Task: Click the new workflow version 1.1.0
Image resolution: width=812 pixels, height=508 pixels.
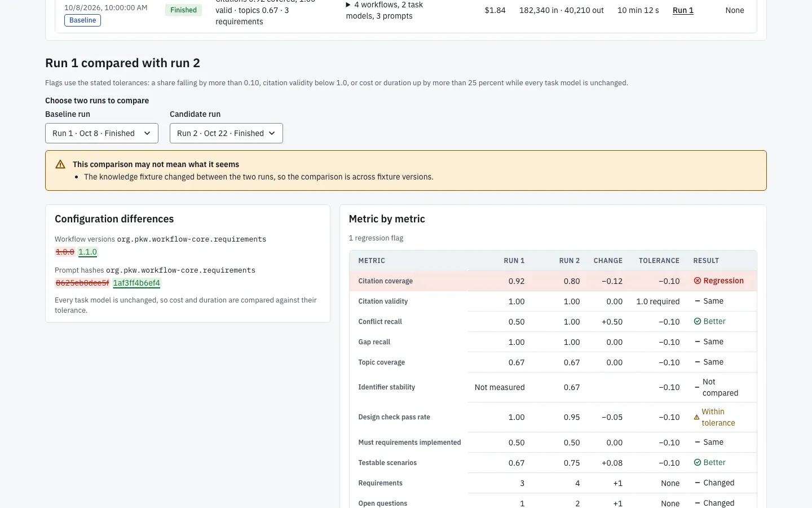Action: [x=87, y=252]
